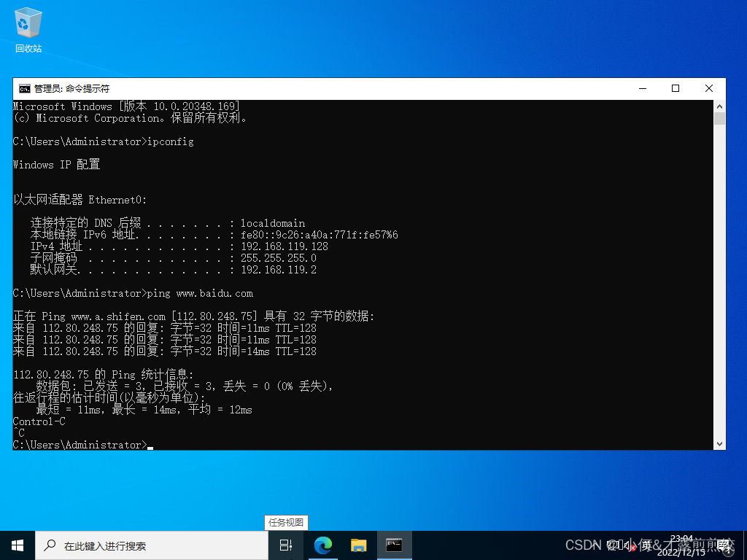Click the scrollbar down arrow in Command Prompt
The height and width of the screenshot is (560, 747).
coord(719,444)
